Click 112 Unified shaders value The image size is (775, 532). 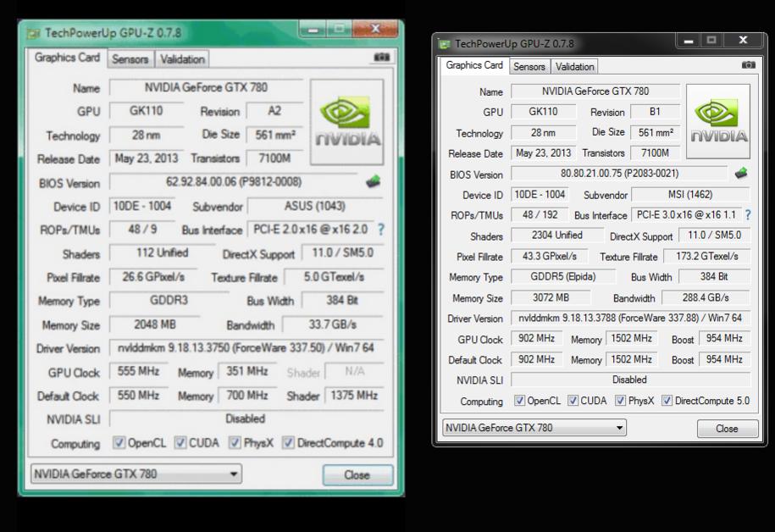[x=162, y=253]
